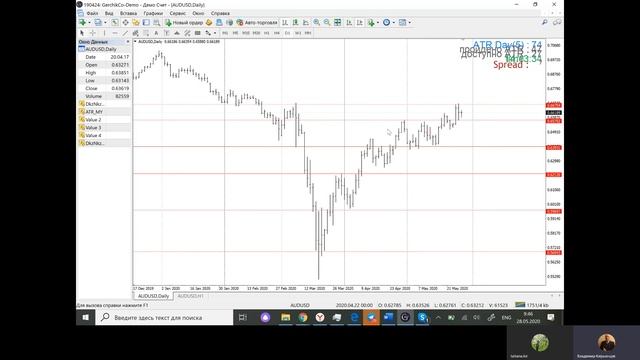Select the Text Label tool
Image resolution: width=640 pixels, height=360 pixels.
tap(166, 33)
